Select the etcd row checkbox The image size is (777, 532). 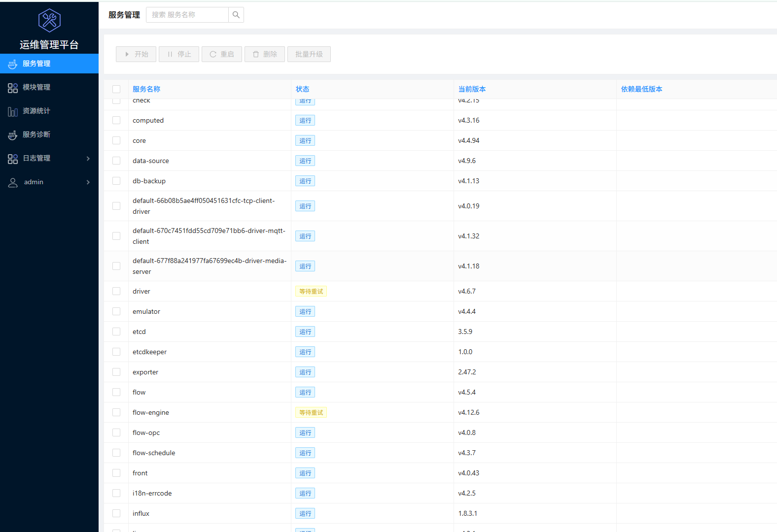[116, 332]
